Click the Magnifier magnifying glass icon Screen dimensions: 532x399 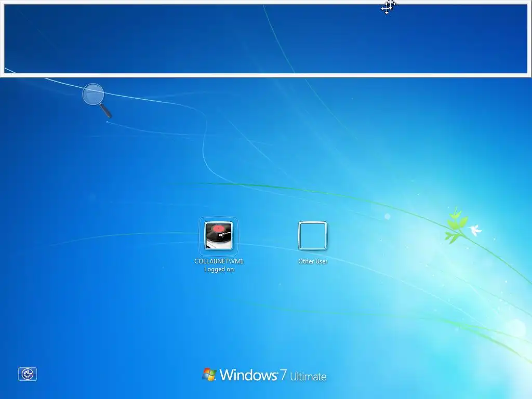pyautogui.click(x=97, y=100)
